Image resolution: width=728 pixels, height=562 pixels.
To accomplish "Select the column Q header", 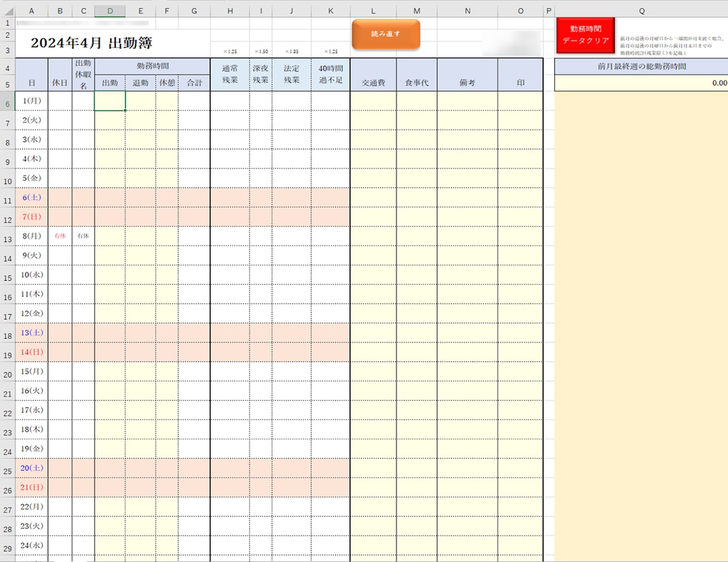I will click(641, 11).
